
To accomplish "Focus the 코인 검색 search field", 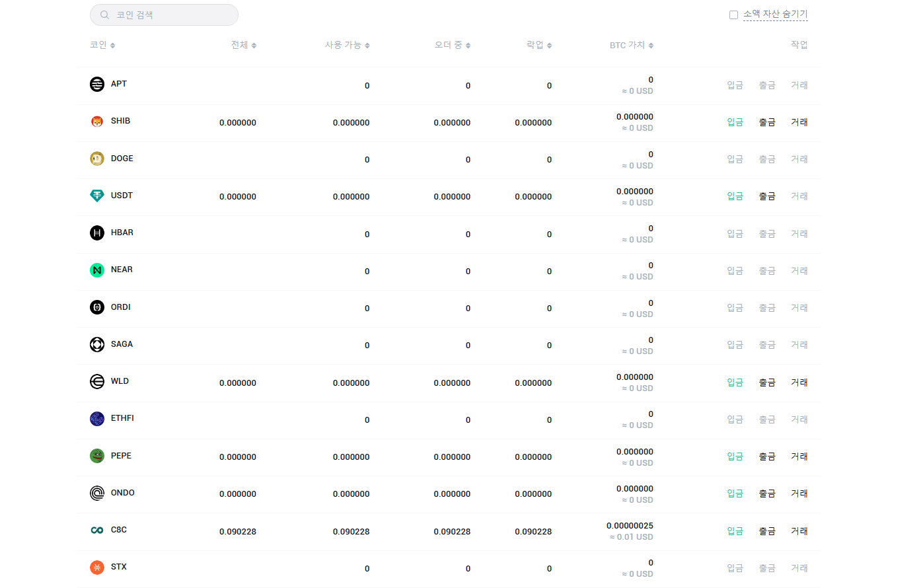I will tap(172, 15).
